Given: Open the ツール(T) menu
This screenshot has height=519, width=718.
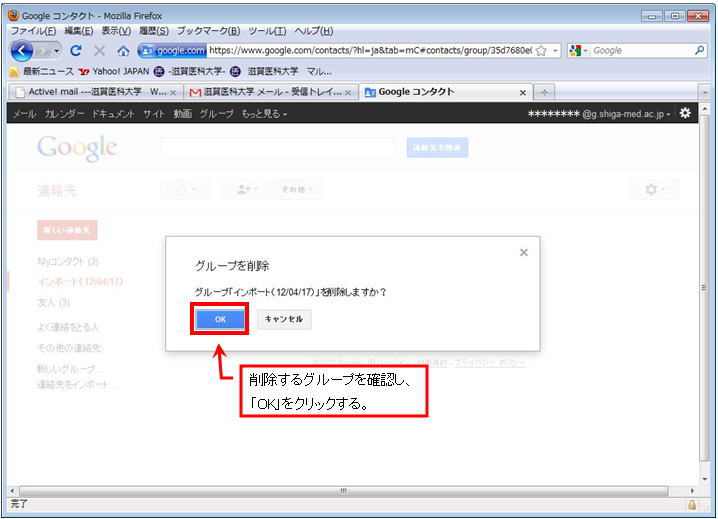Looking at the screenshot, I should (267, 31).
